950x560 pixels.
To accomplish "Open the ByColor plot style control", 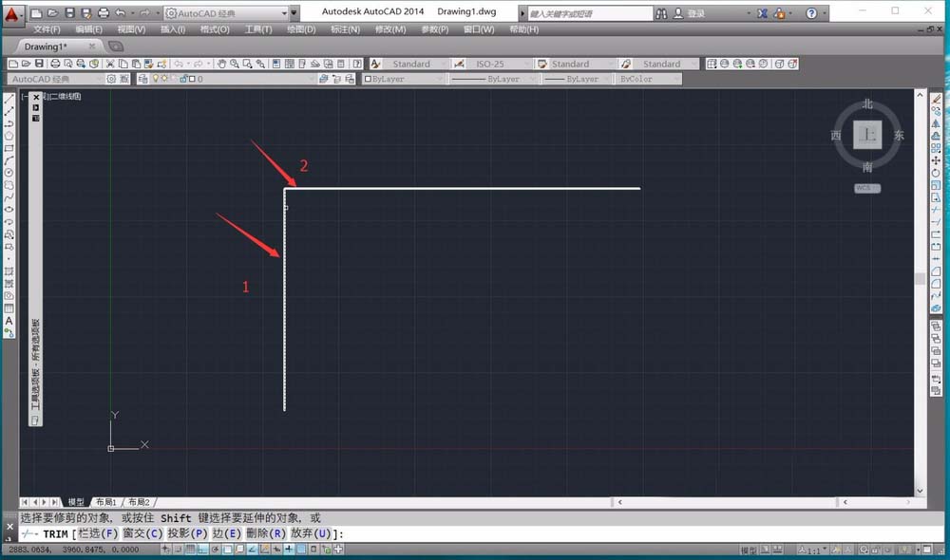I will click(x=648, y=79).
